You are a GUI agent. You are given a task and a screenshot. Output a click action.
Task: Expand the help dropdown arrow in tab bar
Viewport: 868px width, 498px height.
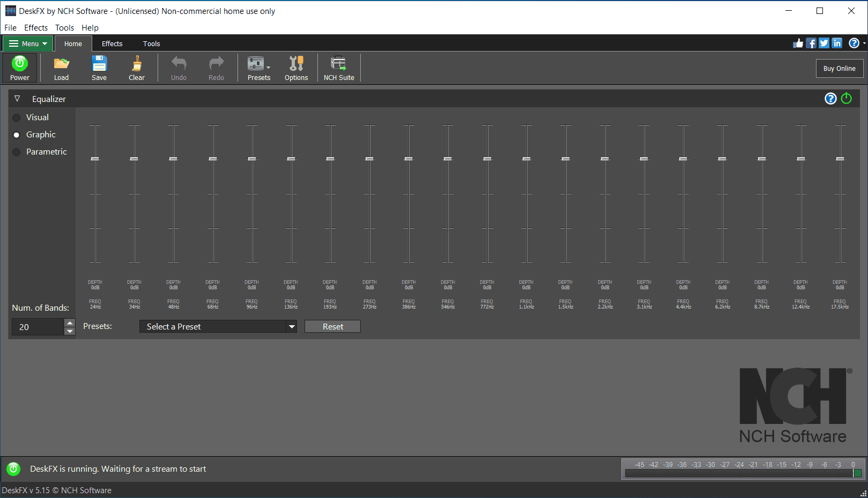pos(864,43)
